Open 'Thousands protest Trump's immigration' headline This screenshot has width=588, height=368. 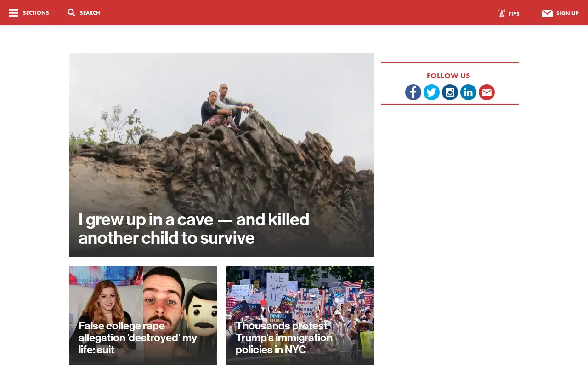point(284,338)
